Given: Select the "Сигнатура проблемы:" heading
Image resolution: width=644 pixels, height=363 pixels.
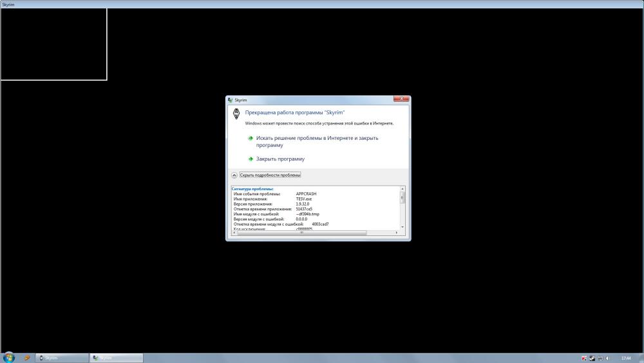Looking at the screenshot, I should [x=252, y=189].
